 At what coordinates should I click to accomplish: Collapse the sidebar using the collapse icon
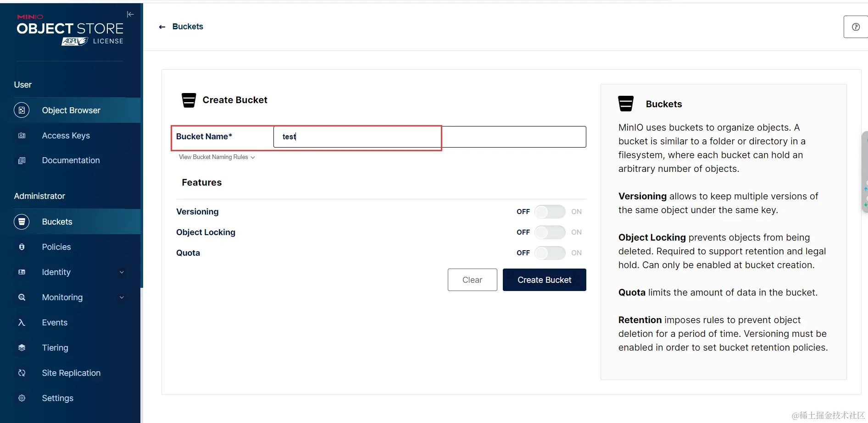pyautogui.click(x=130, y=14)
